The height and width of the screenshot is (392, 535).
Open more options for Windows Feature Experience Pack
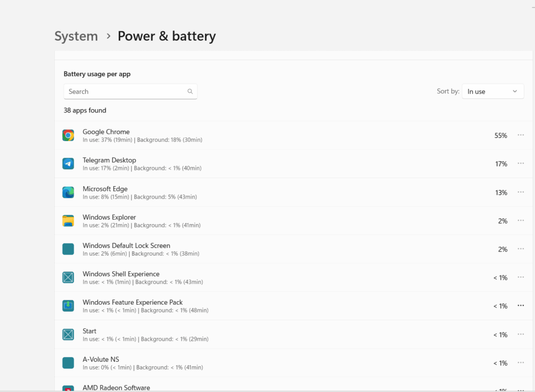[x=520, y=306]
